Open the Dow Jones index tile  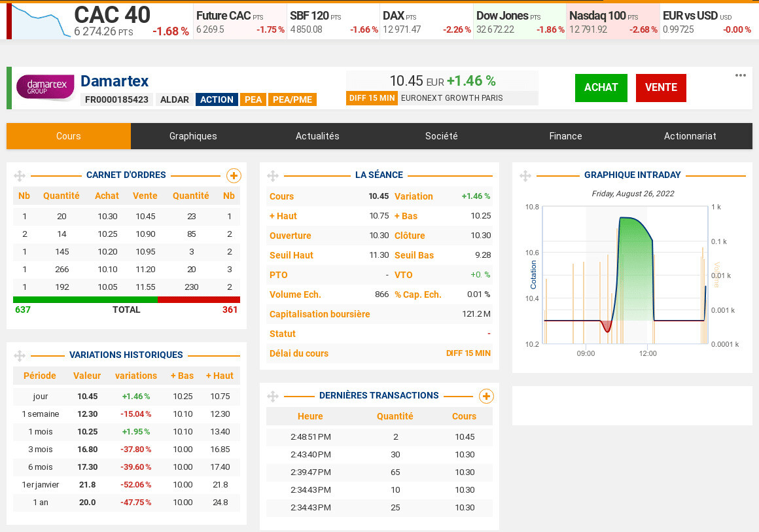click(520, 22)
